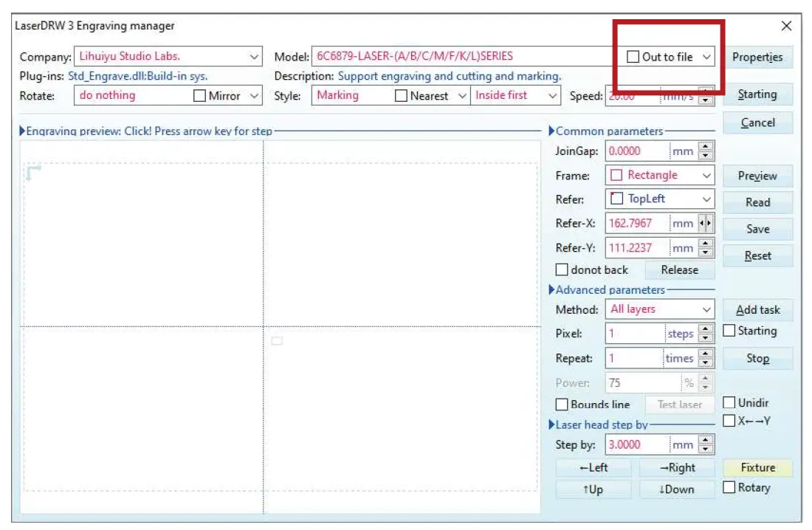Open the Frame Rectangle dropdown
Viewport: 812px width, 530px height.
(x=706, y=176)
